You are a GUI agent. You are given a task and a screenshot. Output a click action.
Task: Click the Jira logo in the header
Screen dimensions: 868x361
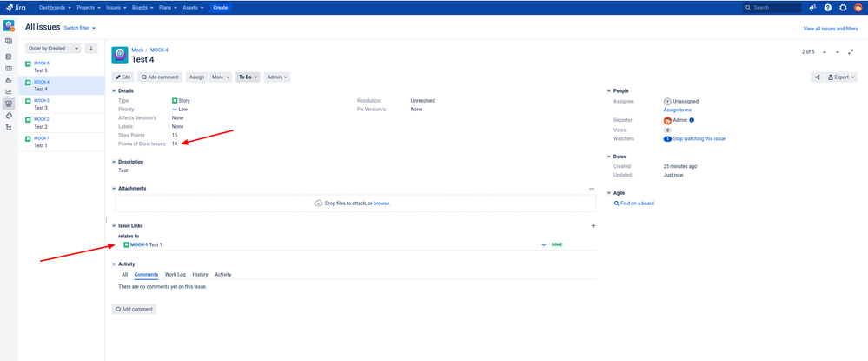(16, 8)
